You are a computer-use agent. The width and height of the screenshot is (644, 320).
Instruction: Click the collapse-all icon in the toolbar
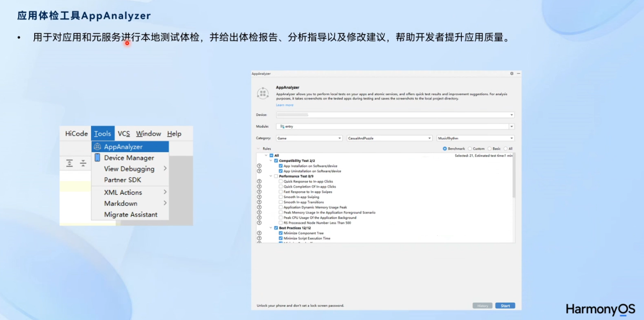pos(83,163)
